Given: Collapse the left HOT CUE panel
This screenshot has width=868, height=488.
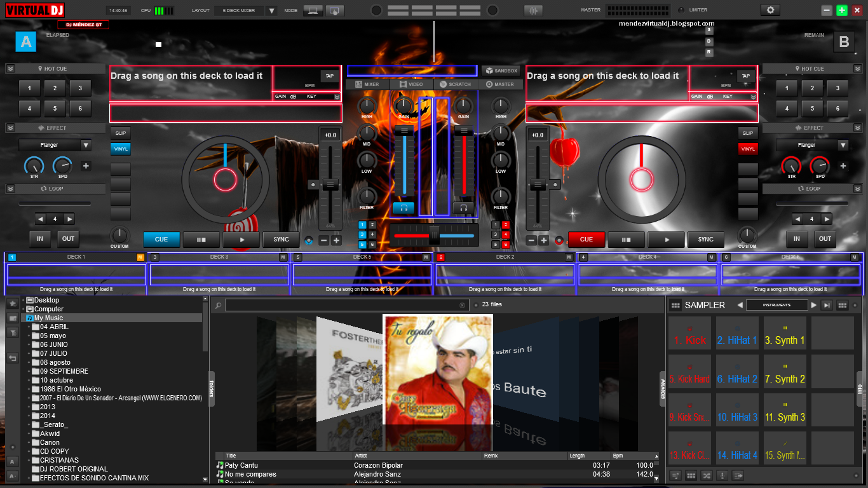Looking at the screenshot, I should (11, 68).
